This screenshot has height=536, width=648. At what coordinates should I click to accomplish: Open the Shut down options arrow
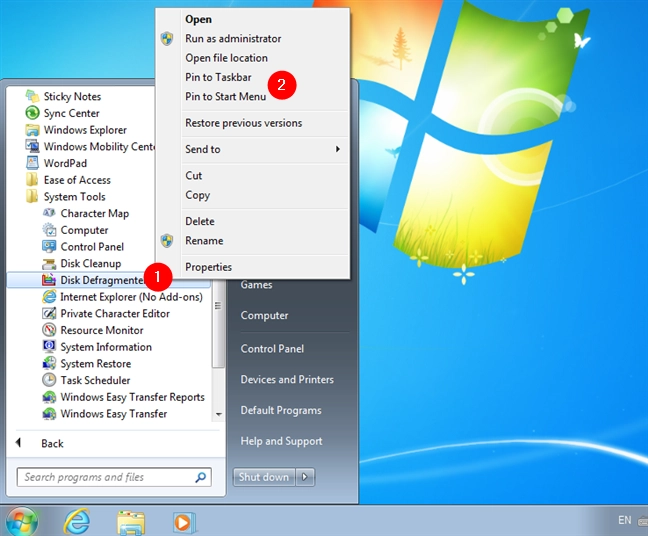pyautogui.click(x=305, y=477)
